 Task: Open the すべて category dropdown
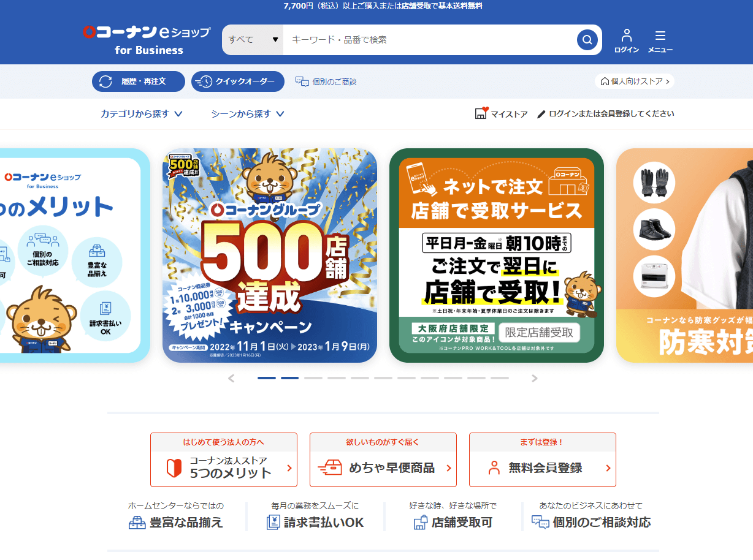click(x=253, y=40)
